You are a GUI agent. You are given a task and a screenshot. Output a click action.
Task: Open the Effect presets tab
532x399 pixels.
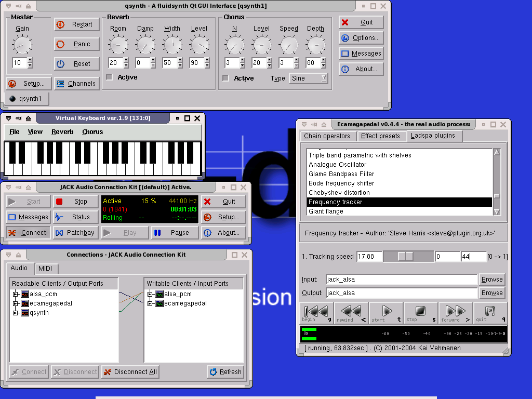[x=380, y=136]
